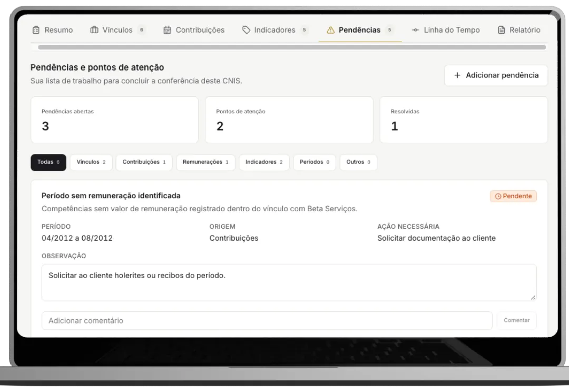Filter pendências by Remunerações chip
Image resolution: width=569 pixels, height=392 pixels.
[205, 162]
